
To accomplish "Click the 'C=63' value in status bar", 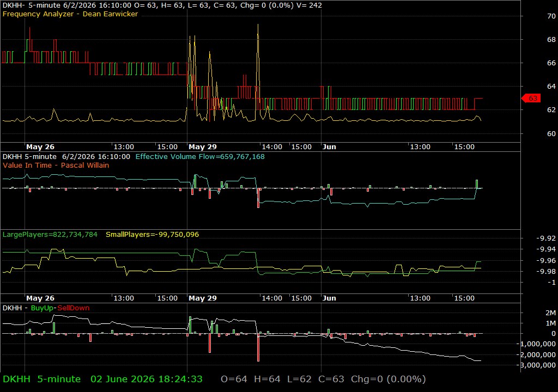I will pyautogui.click(x=331, y=379).
